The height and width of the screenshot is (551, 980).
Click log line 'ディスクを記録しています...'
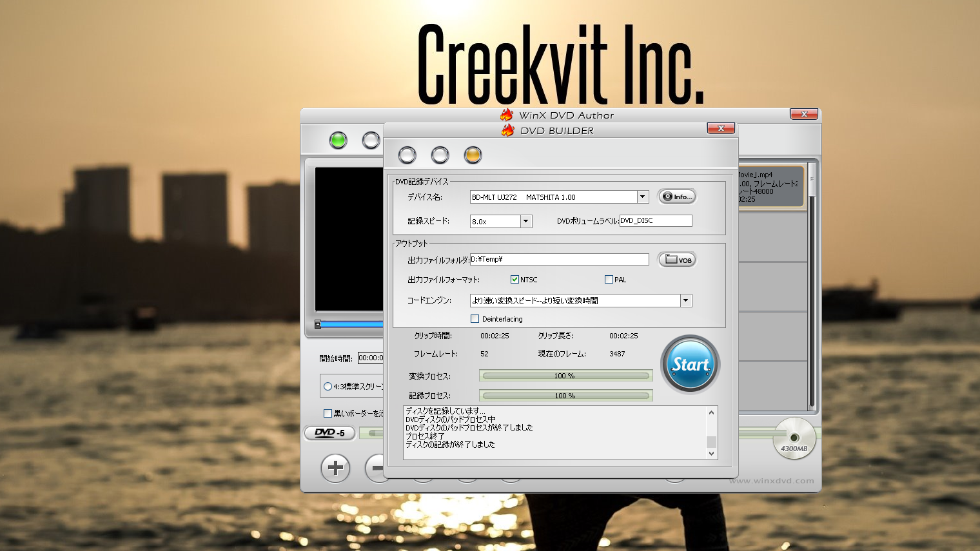pos(446,411)
